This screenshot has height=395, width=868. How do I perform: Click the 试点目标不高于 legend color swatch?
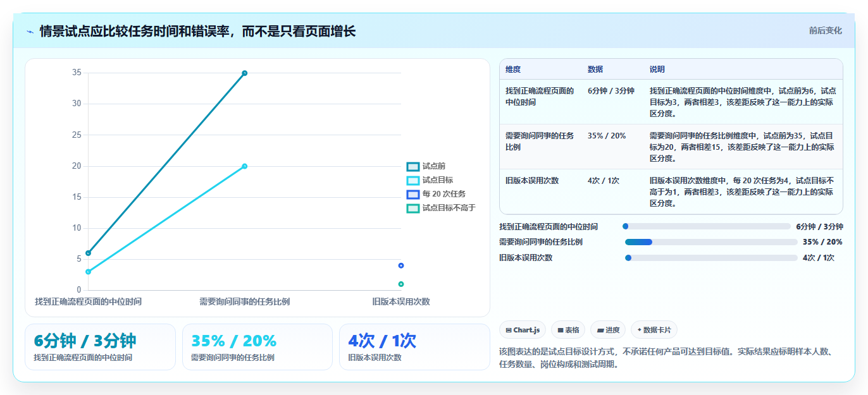[413, 208]
